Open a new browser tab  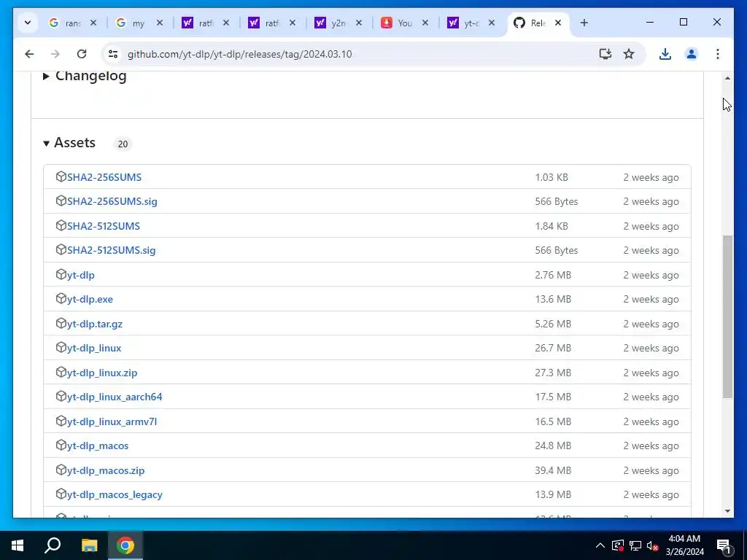point(584,23)
